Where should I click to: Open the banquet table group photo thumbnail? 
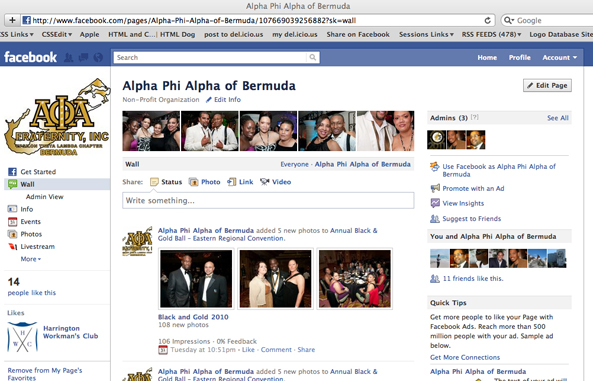(x=355, y=278)
